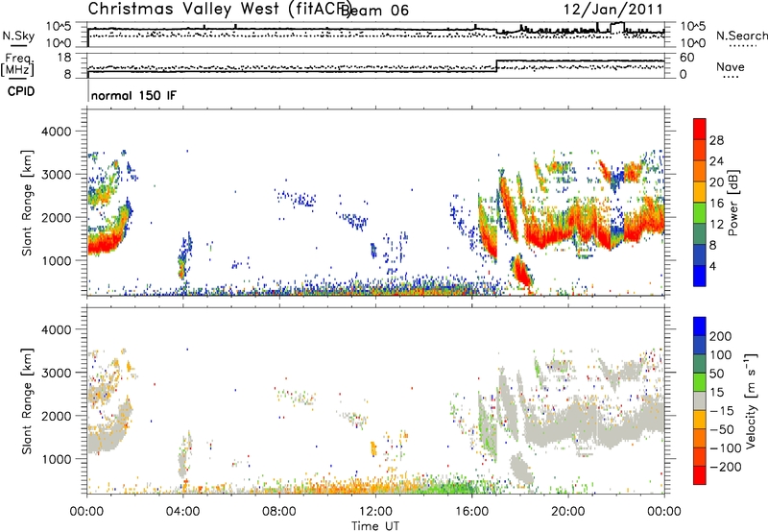The height and width of the screenshot is (532, 768).
Task: Click the "20" power colorbar label
Action: tap(716, 182)
